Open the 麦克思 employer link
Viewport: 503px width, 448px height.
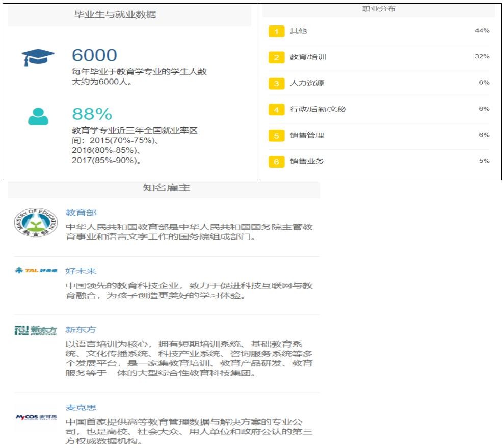pyautogui.click(x=81, y=407)
